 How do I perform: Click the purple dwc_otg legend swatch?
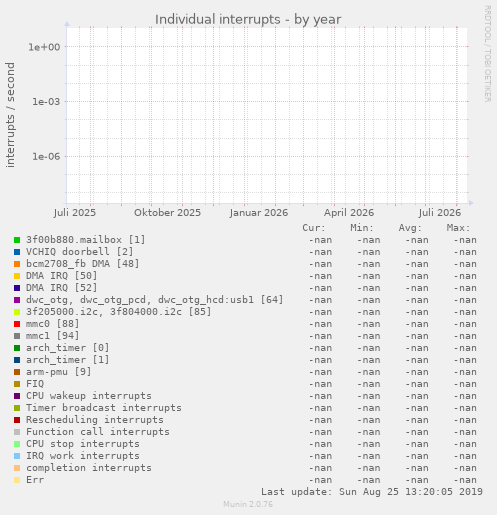click(x=17, y=300)
